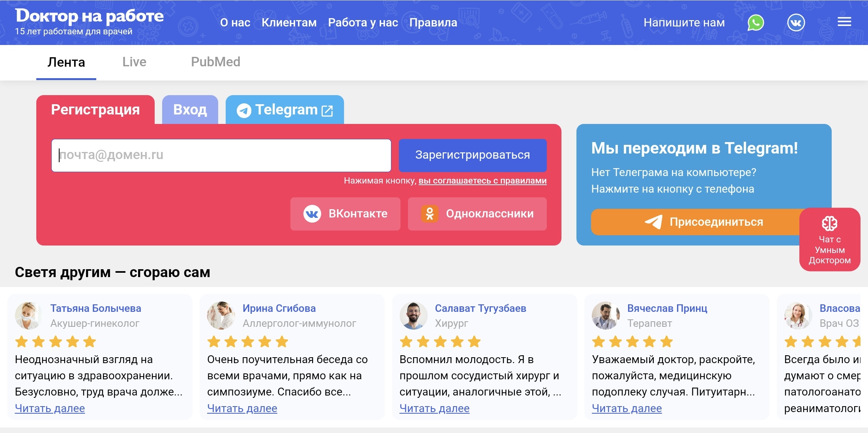Open Татьяна Болычева avatar

pyautogui.click(x=29, y=316)
